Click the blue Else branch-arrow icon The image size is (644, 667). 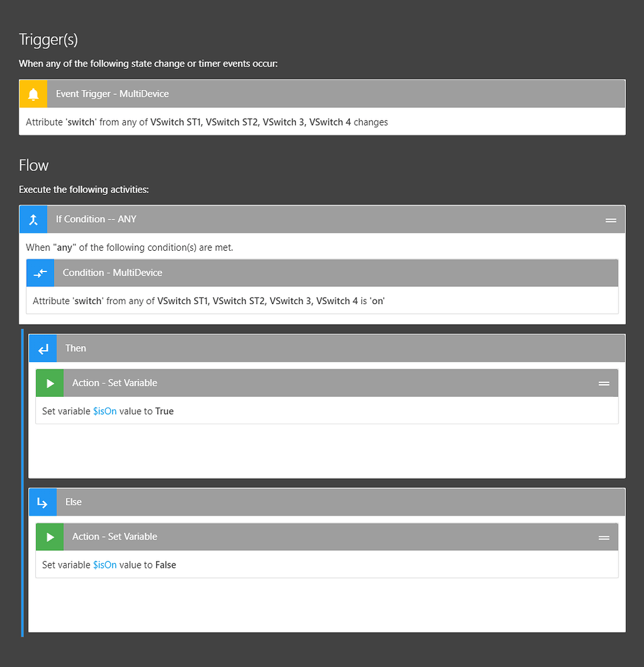43,502
